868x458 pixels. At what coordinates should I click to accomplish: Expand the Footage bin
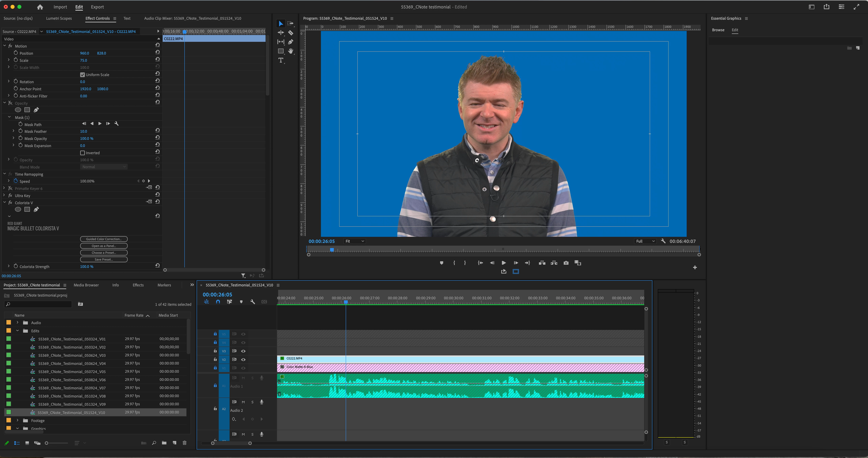point(17,420)
